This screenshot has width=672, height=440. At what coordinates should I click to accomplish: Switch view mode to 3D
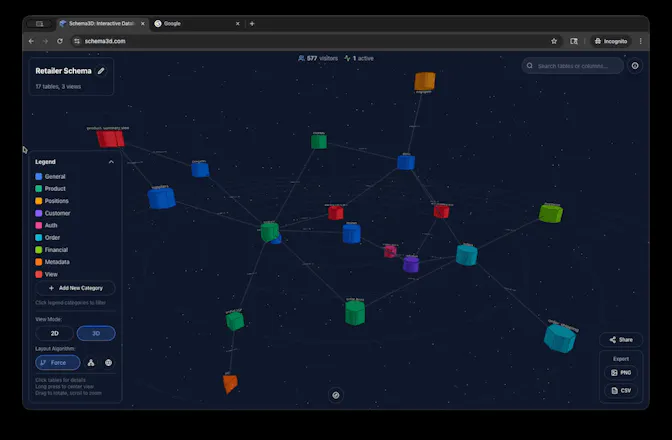click(96, 333)
